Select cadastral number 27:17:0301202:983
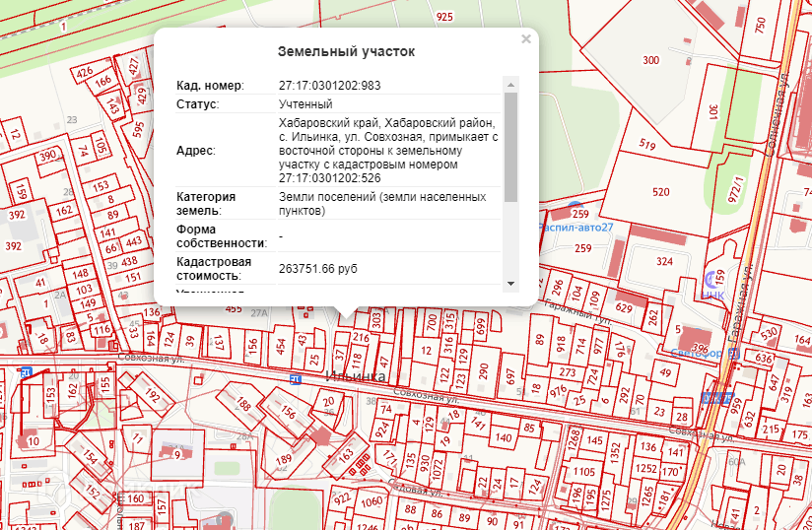812x530 pixels. [329, 86]
